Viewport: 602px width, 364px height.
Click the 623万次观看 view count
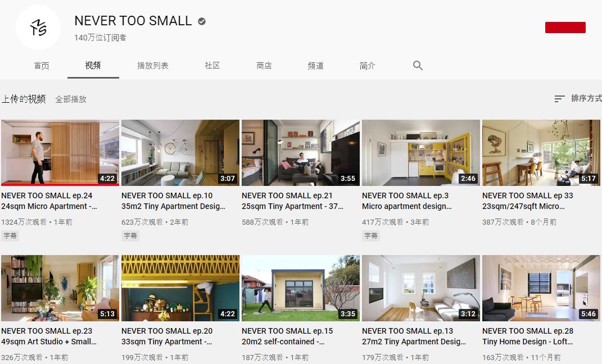[x=142, y=222]
